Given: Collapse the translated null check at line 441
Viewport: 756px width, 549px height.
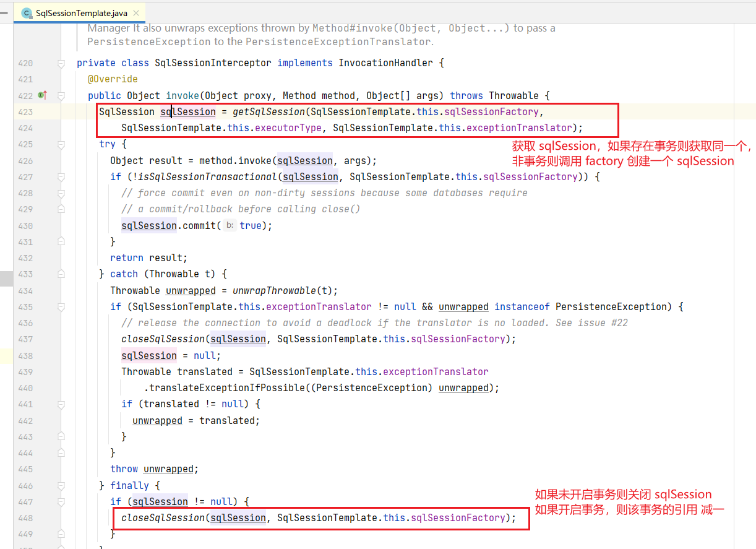Looking at the screenshot, I should tap(61, 404).
